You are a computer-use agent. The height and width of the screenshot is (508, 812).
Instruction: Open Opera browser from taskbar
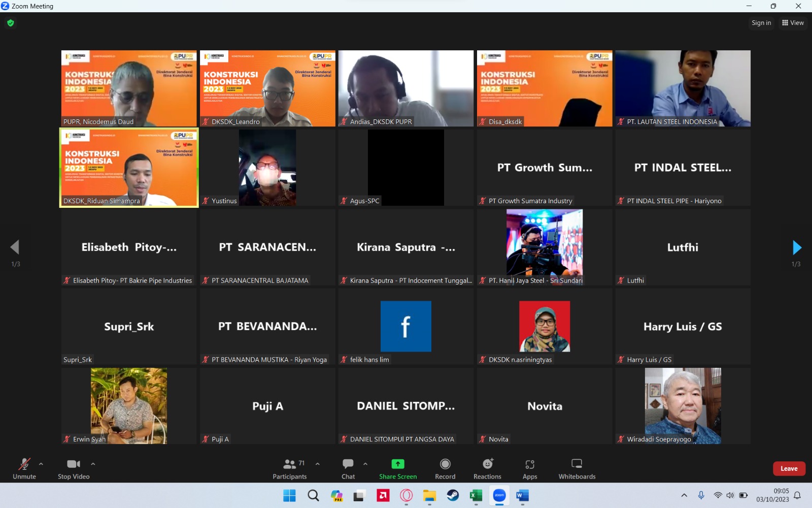[406, 495]
